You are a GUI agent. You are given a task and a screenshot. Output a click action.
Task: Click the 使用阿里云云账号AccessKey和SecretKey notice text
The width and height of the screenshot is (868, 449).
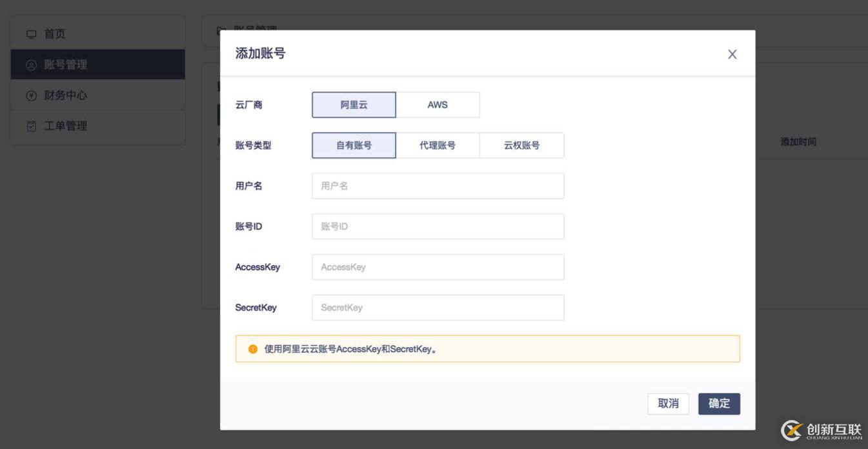tap(350, 349)
